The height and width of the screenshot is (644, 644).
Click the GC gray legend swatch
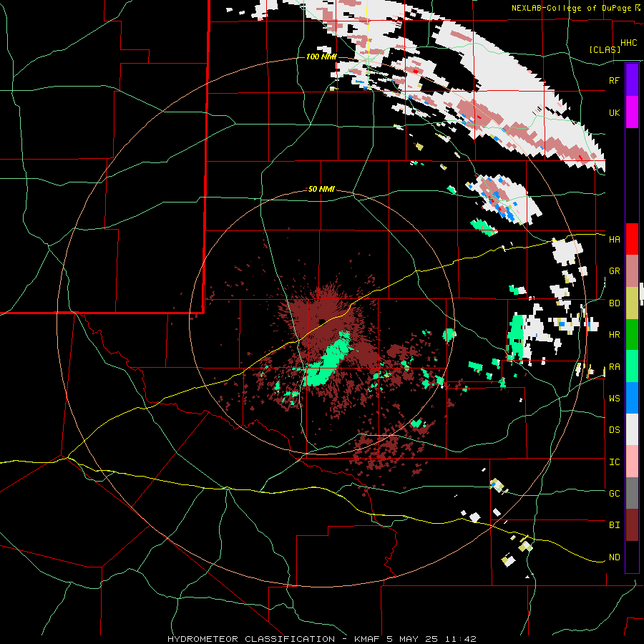(632, 493)
